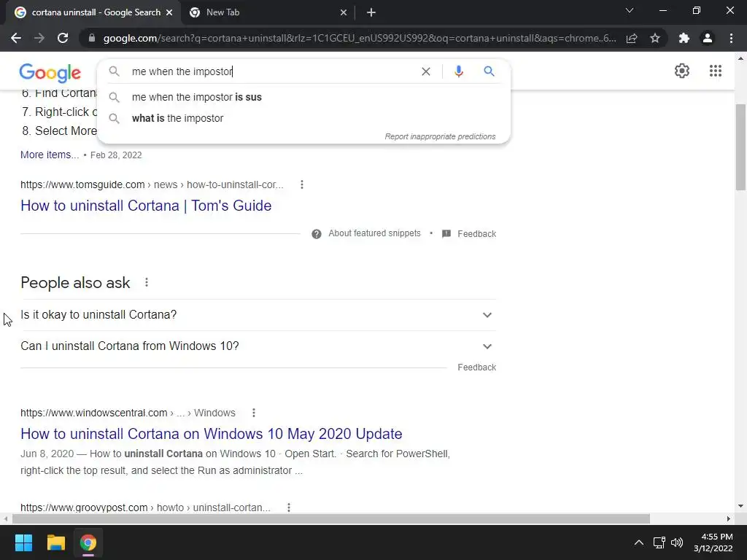Open network status in system tray
The image size is (747, 560).
pos(659,542)
